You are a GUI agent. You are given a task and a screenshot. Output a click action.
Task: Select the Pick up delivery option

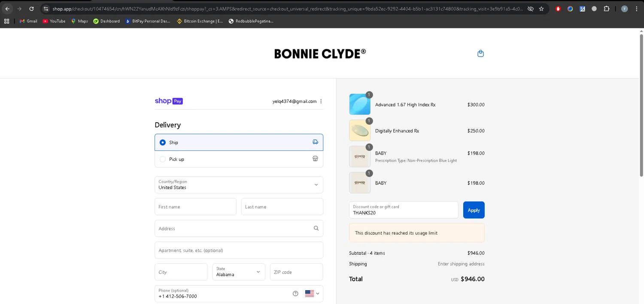tap(239, 159)
